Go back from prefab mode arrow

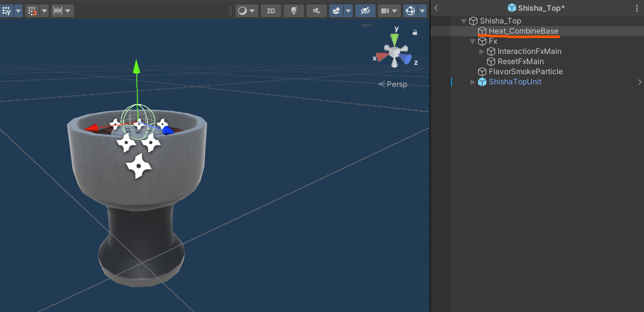pyautogui.click(x=436, y=8)
